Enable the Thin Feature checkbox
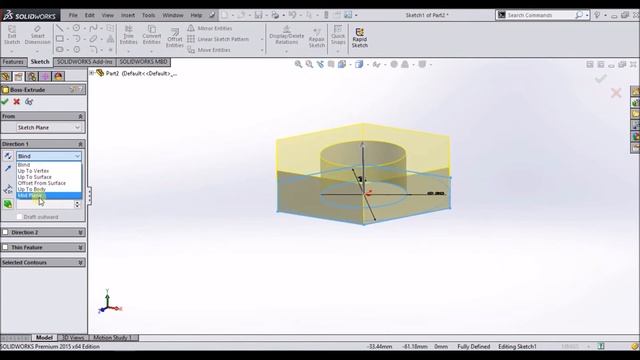The height and width of the screenshot is (360, 640). tap(5, 247)
